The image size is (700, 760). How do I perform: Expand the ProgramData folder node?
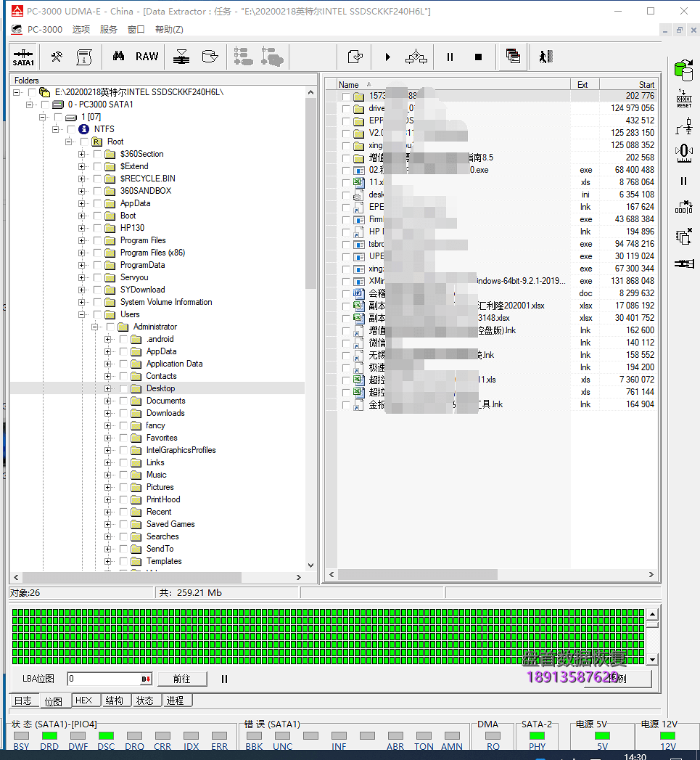pyautogui.click(x=81, y=265)
